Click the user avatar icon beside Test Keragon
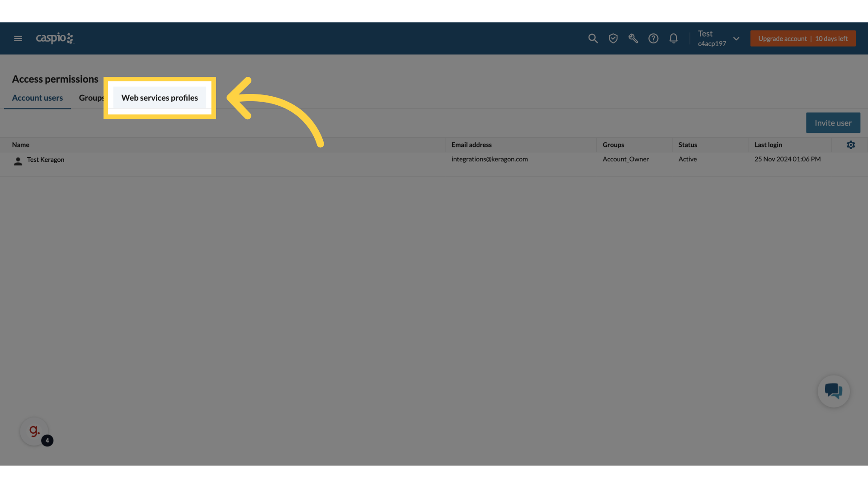 coord(18,161)
